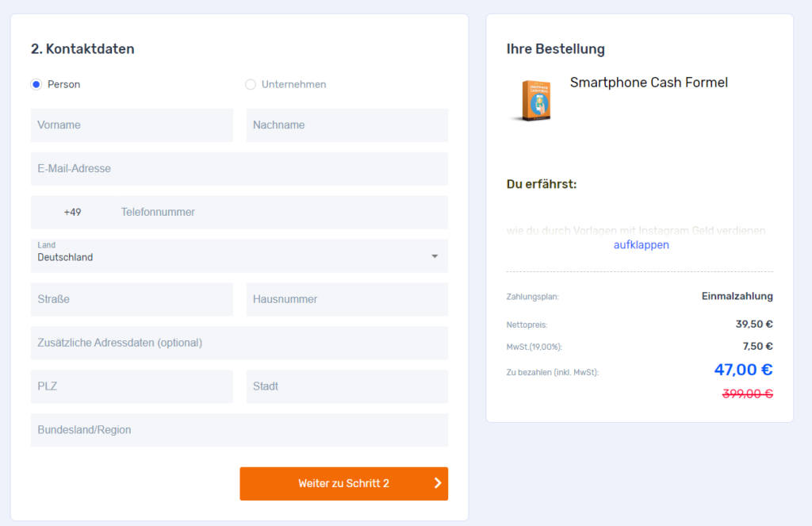Click the Du erfährst: heading

pos(541,184)
